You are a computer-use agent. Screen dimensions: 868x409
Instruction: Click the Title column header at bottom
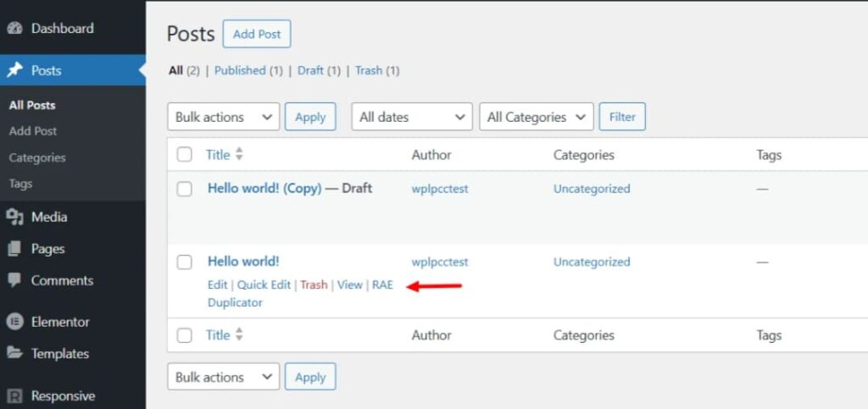pyautogui.click(x=218, y=335)
